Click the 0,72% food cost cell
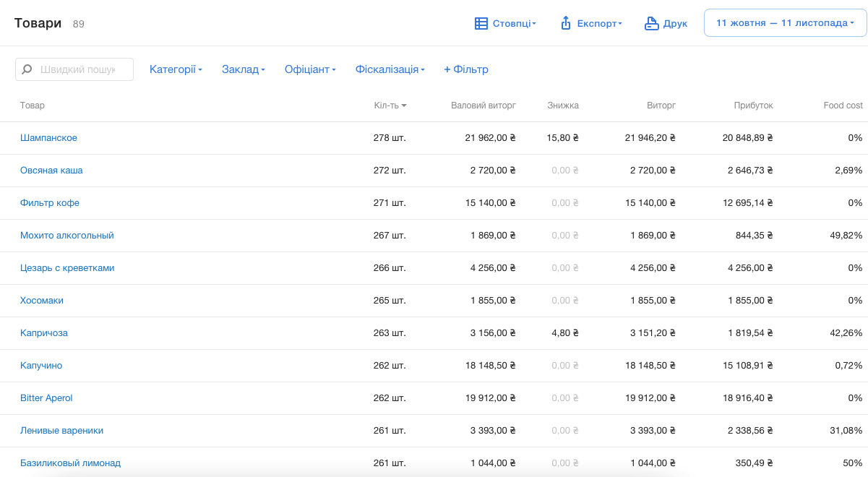The width and height of the screenshot is (868, 477). 848,366
